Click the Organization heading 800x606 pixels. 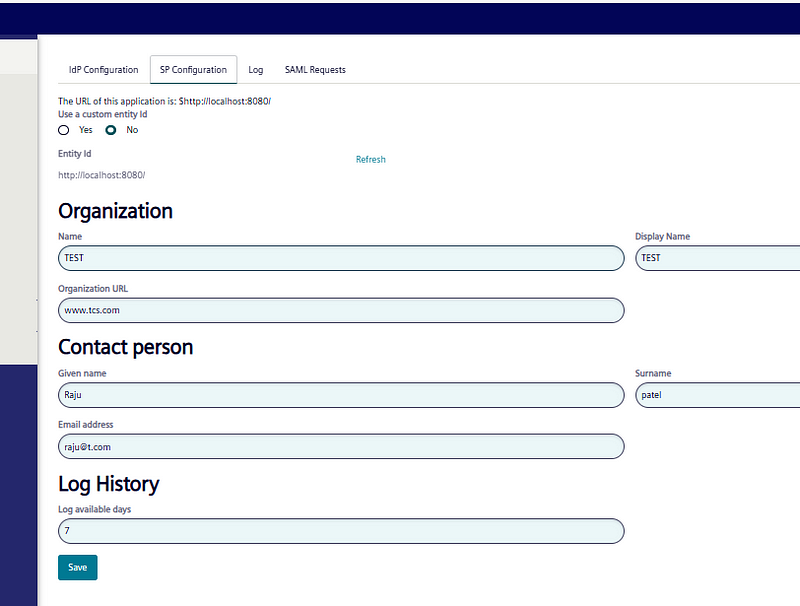tap(115, 211)
